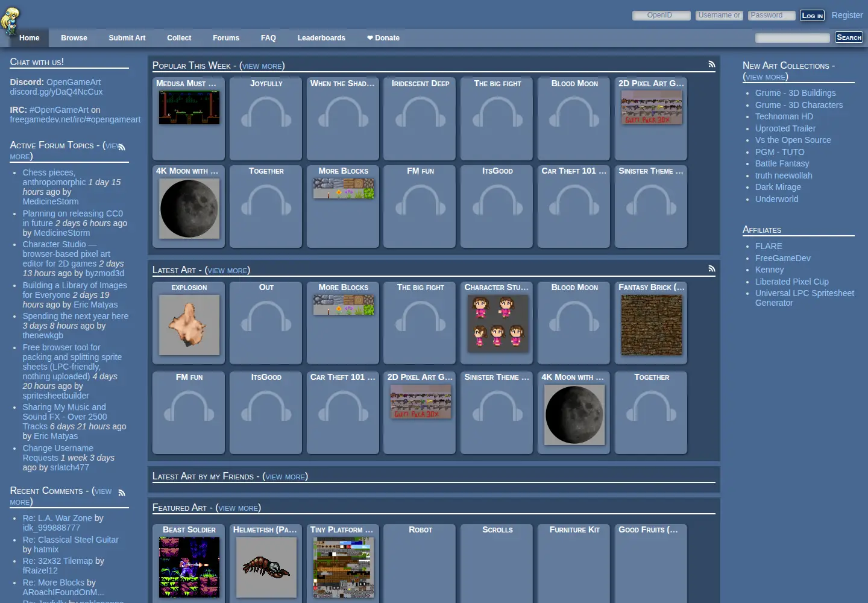Open Together audio in Latest Art
Viewport: 868px width, 603px height.
click(652, 406)
